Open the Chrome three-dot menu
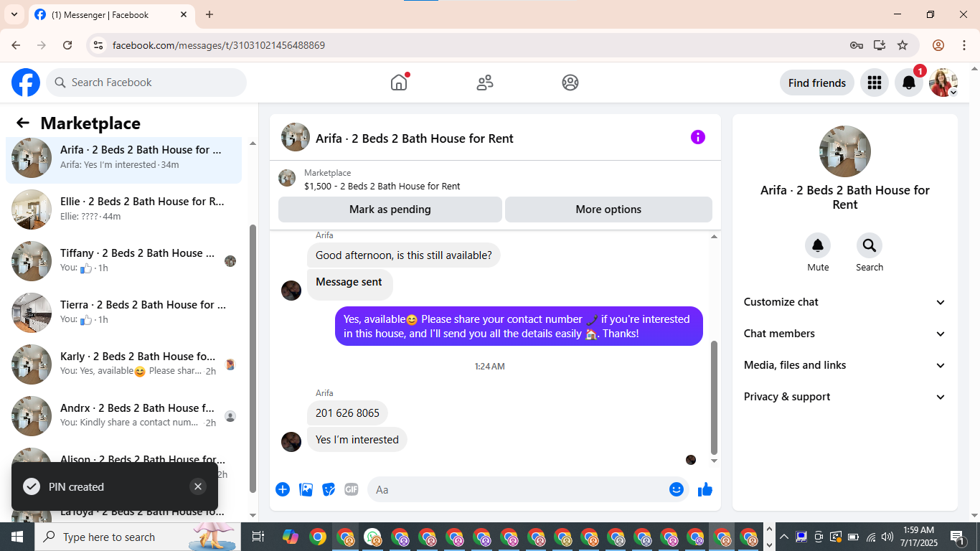This screenshot has height=551, width=980. click(963, 45)
